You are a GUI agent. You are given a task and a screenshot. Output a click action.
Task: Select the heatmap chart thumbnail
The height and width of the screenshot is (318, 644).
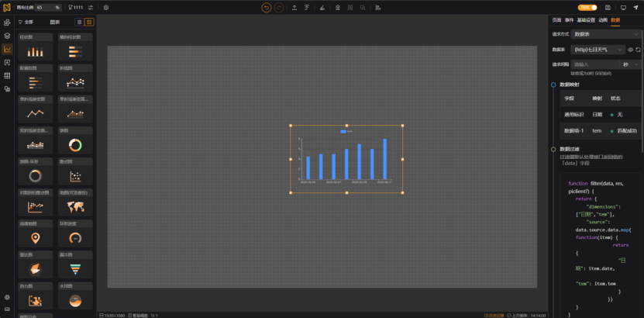click(x=36, y=296)
